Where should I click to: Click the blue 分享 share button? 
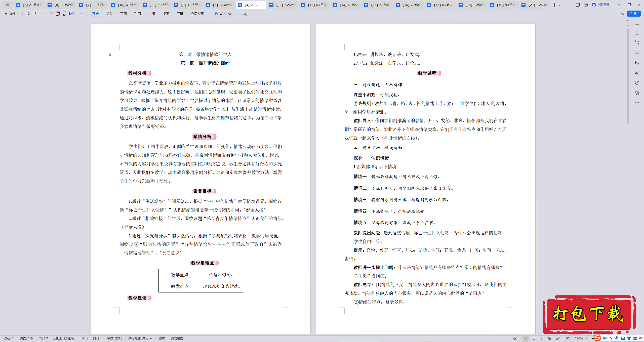(634, 14)
